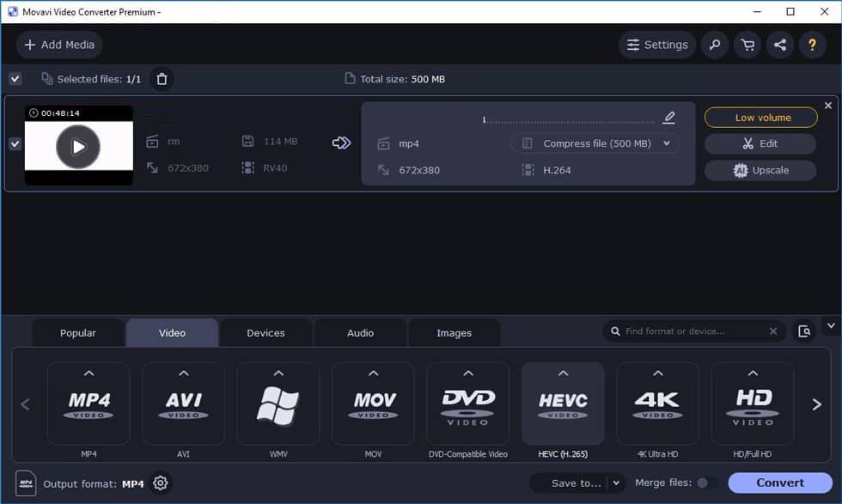Click the AI Upscale button
This screenshot has width=842, height=504.
(x=760, y=170)
